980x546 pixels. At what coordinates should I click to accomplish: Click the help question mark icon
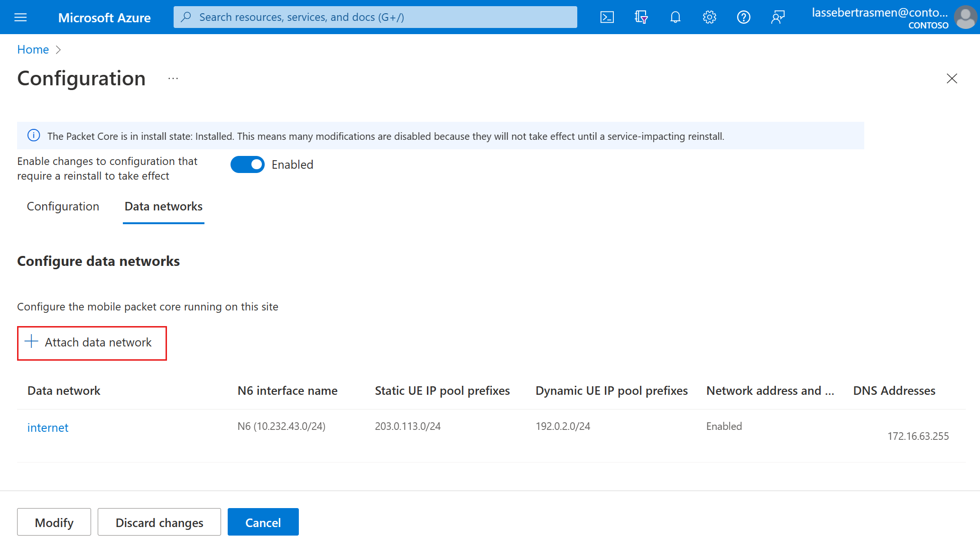tap(742, 17)
